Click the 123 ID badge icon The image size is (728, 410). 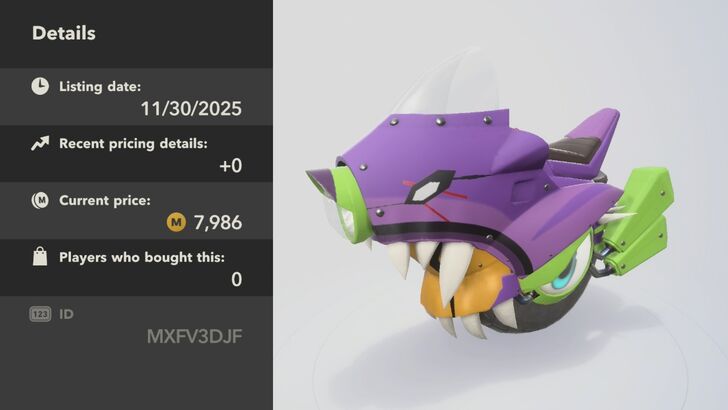pos(40,314)
